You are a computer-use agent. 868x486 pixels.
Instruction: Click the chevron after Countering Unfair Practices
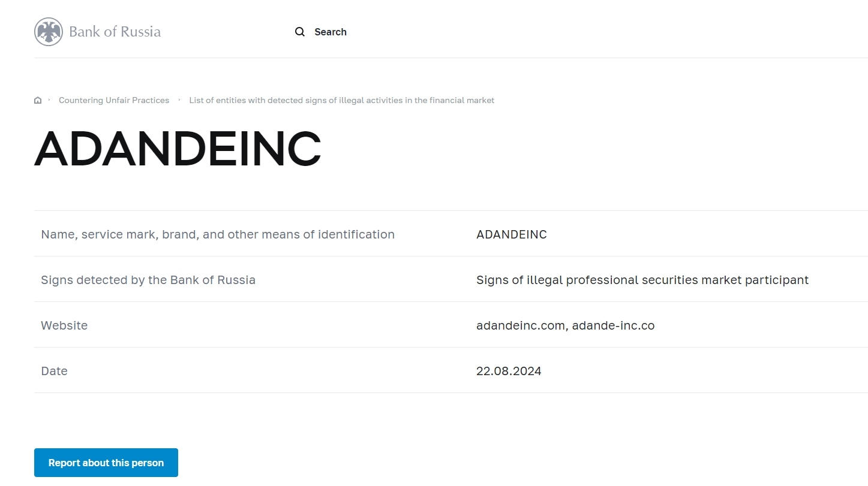click(179, 100)
